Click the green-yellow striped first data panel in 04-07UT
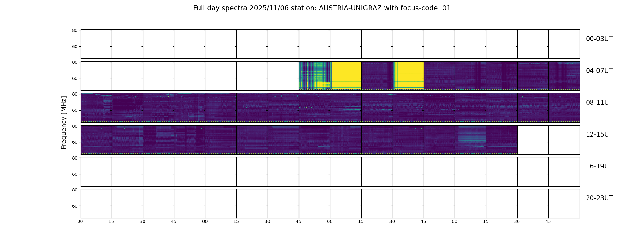 click(315, 76)
